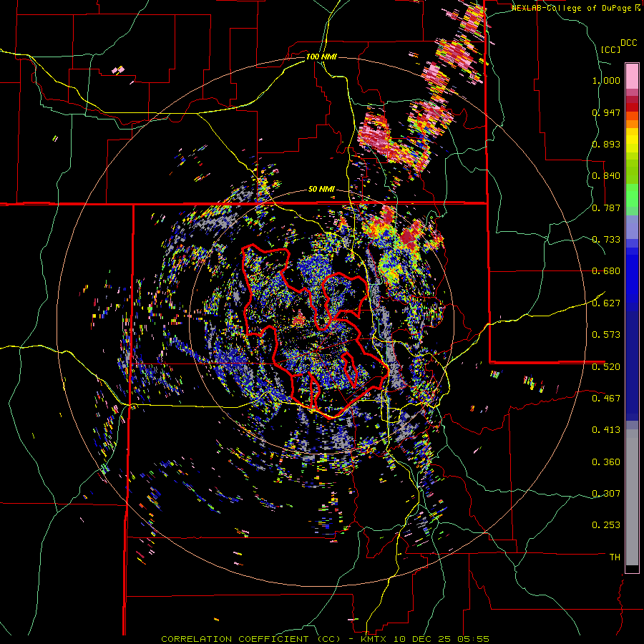This screenshot has height=644, width=644.
Task: Click the CORRELATION COEFFICIENT KMTX caption
Action: 325,639
